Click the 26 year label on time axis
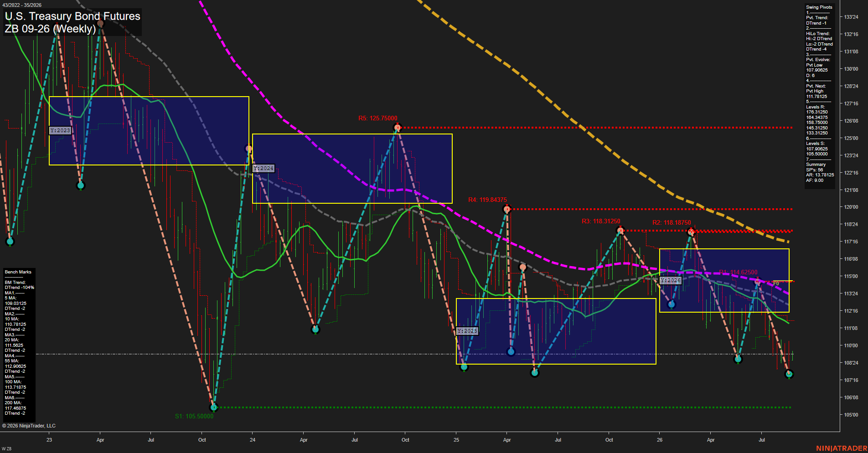 pyautogui.click(x=660, y=440)
